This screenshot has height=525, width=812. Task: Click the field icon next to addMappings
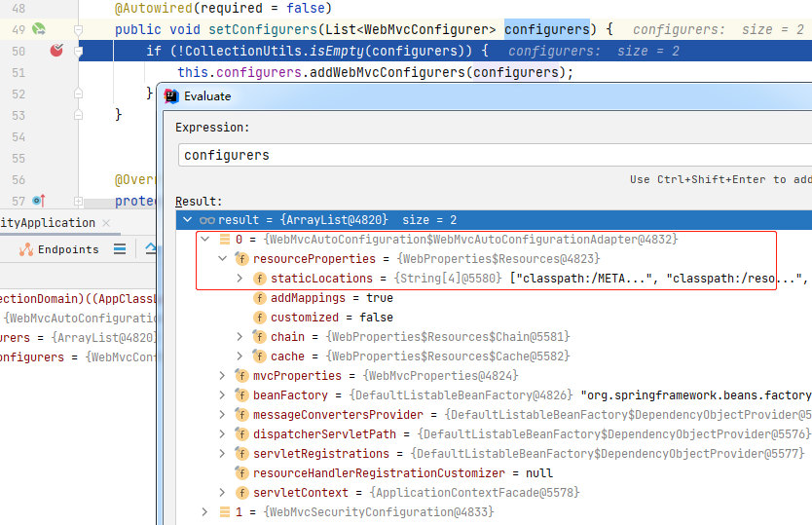coord(259,298)
